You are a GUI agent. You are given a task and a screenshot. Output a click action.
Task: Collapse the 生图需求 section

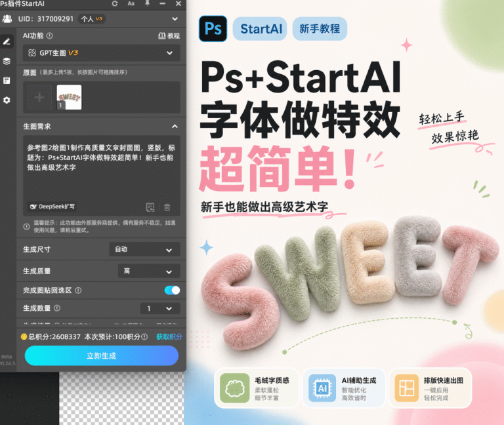[175, 126]
